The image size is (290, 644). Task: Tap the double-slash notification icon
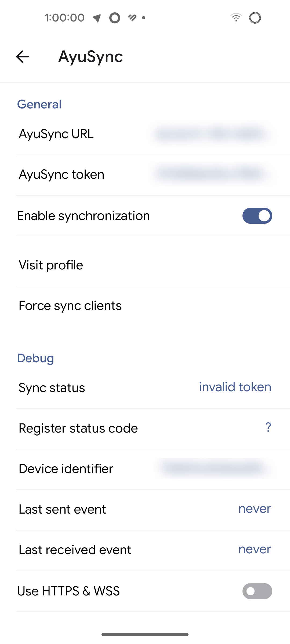[132, 18]
